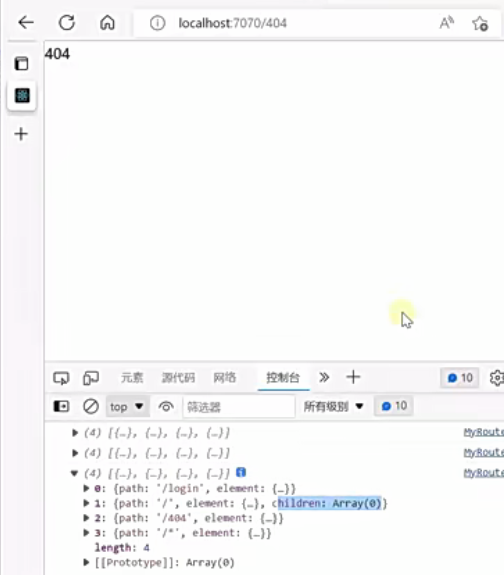Click the highlighted 'children: Array(0)' text

330,503
